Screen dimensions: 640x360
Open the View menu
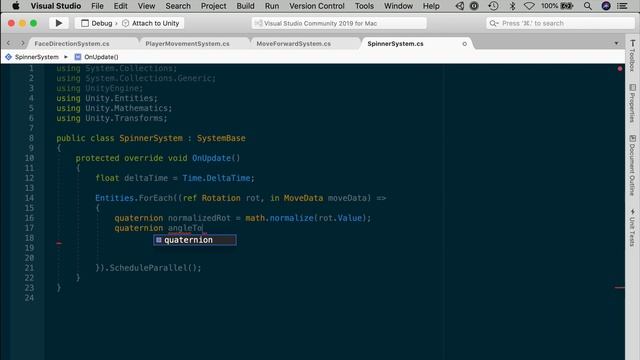tap(146, 6)
